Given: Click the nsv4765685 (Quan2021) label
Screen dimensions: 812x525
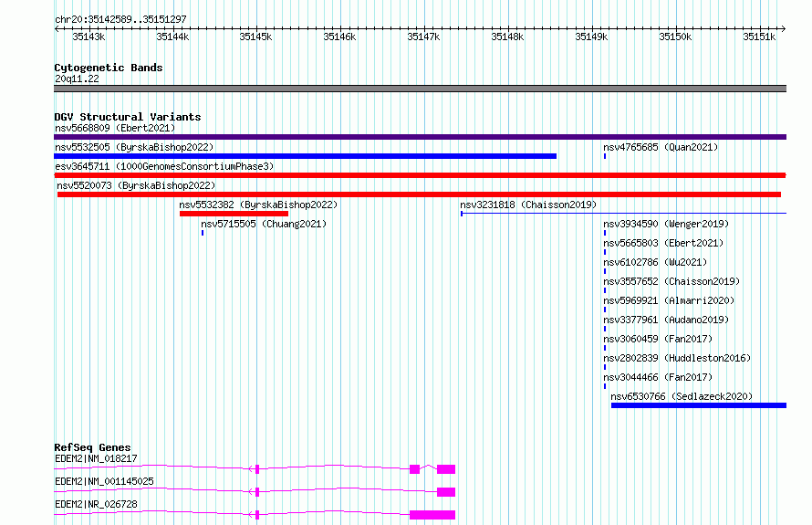Looking at the screenshot, I should [661, 147].
